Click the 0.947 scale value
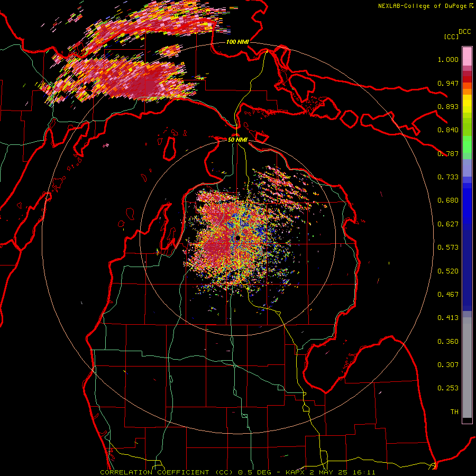The image size is (476, 476). tap(448, 83)
